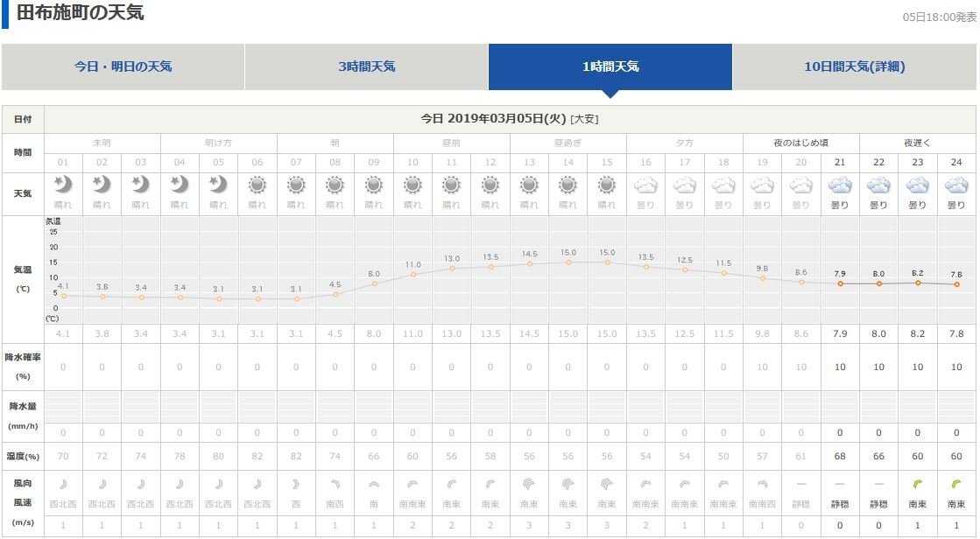Click the cloudy weather icon for hour 21
The width and height of the screenshot is (980, 539).
(840, 185)
